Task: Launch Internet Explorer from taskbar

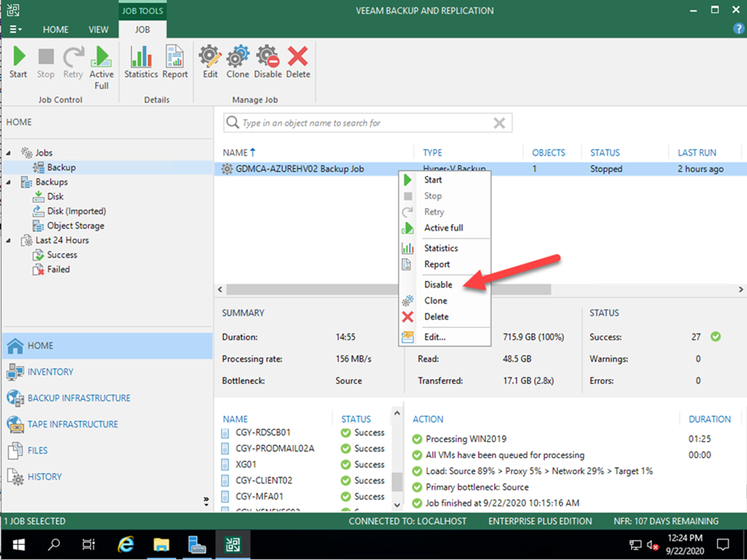Action: (x=125, y=545)
